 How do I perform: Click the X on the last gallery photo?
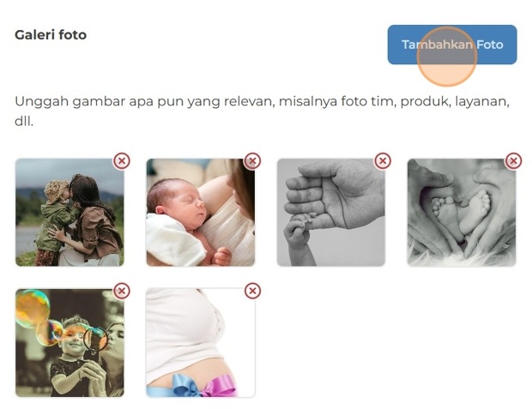(x=252, y=291)
